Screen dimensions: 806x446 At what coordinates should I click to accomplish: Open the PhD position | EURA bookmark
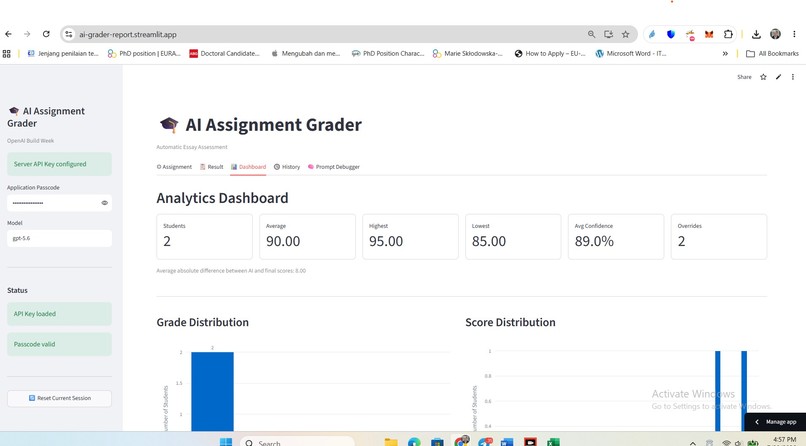coord(144,53)
